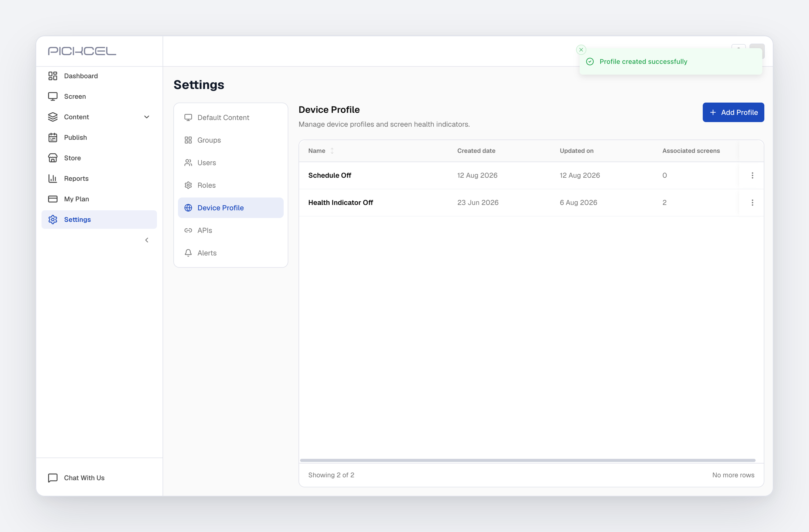The width and height of the screenshot is (809, 532).
Task: Switch to Roles settings
Action: [231, 185]
